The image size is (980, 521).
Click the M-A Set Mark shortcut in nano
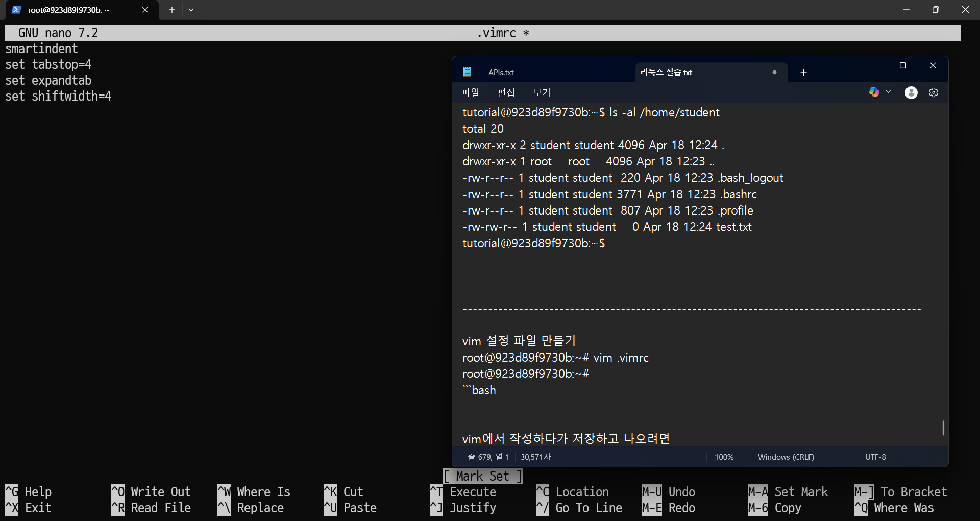(x=788, y=492)
